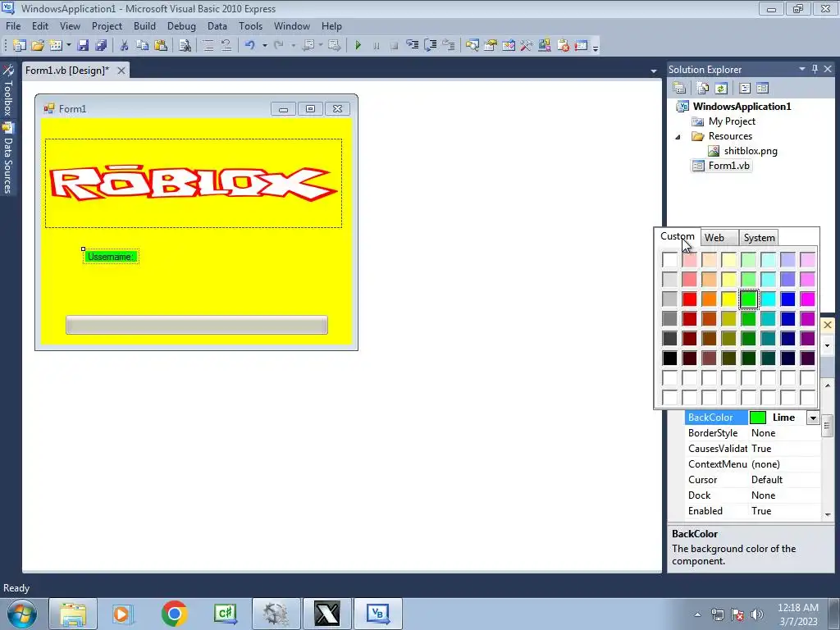
Task: Click the Uncomment Lines toolbar icon
Action: [226, 46]
